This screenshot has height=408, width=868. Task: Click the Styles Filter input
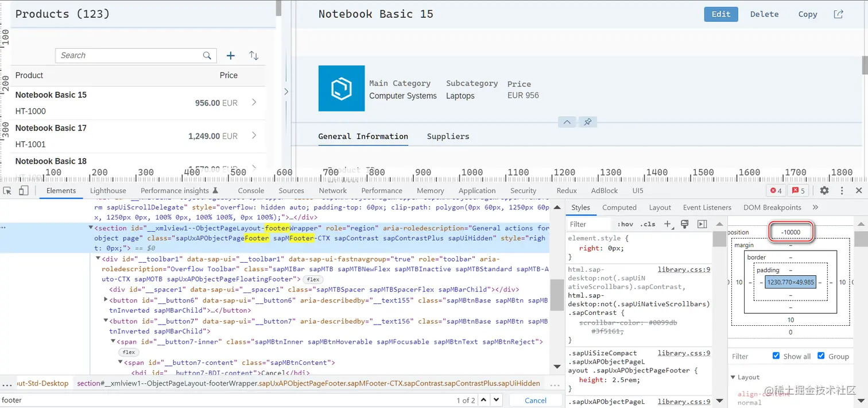coord(590,224)
